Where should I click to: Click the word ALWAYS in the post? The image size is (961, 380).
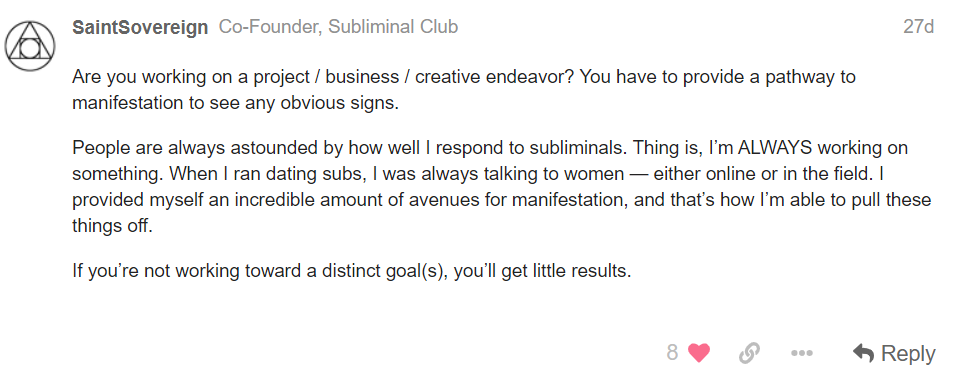click(x=776, y=148)
